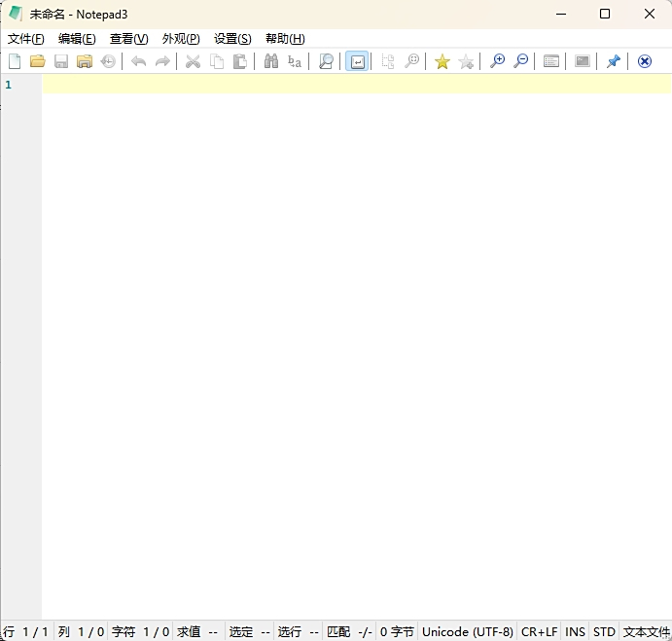
Task: Zoom in with plus magnifier
Action: click(497, 61)
